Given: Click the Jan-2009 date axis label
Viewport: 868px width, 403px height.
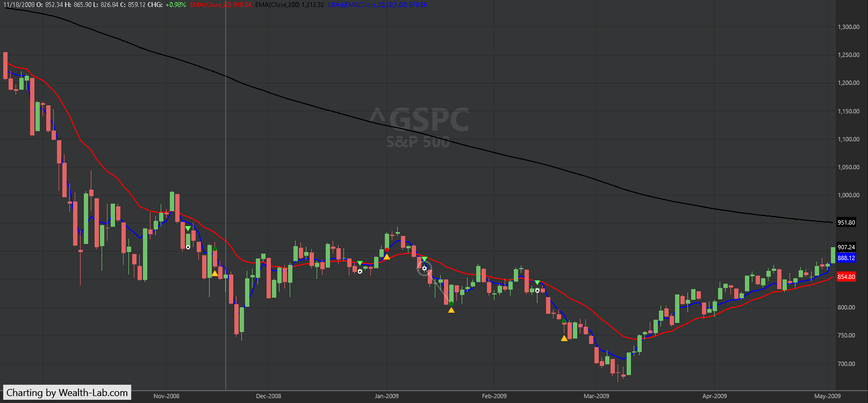Looking at the screenshot, I should tap(387, 396).
